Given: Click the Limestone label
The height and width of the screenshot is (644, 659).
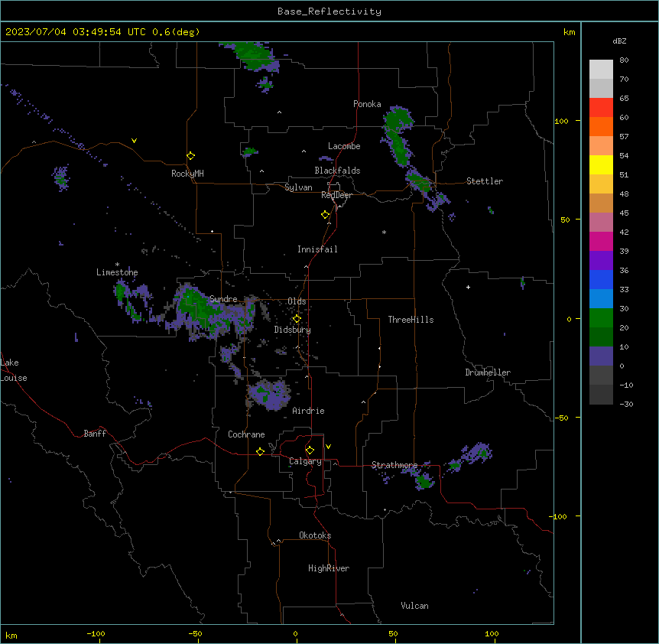Looking at the screenshot, I should [117, 272].
